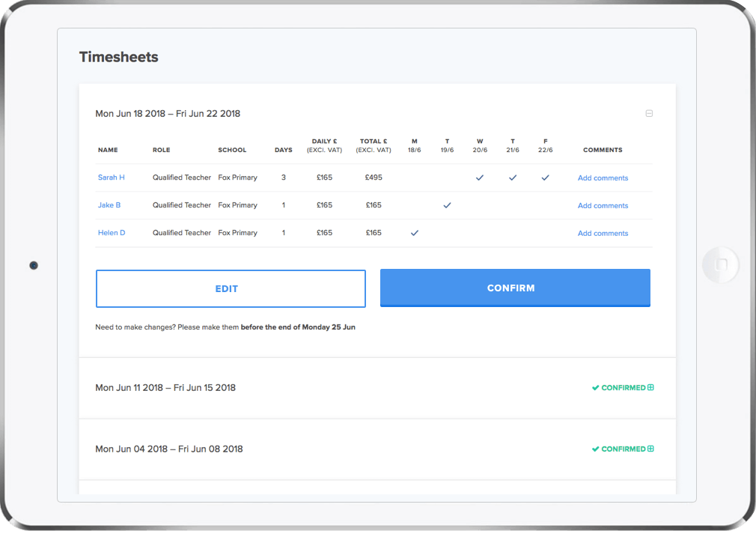Viewport: 756px width, 534px height.
Task: Click the Mon Jun 11 2018 date range
Action: click(165, 387)
